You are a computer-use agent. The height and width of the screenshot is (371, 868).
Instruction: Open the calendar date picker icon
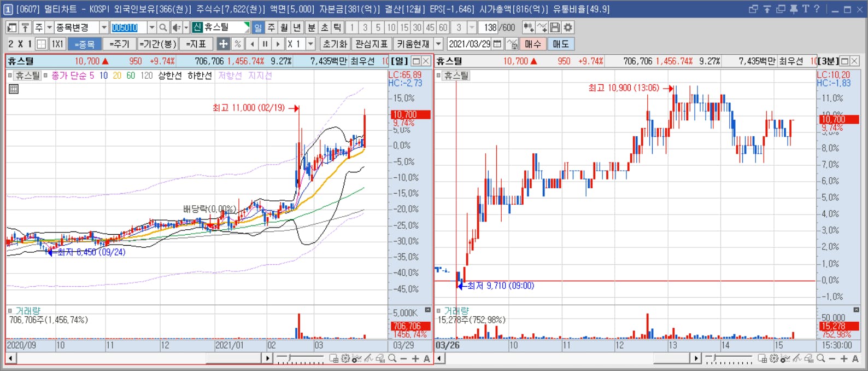click(x=497, y=44)
